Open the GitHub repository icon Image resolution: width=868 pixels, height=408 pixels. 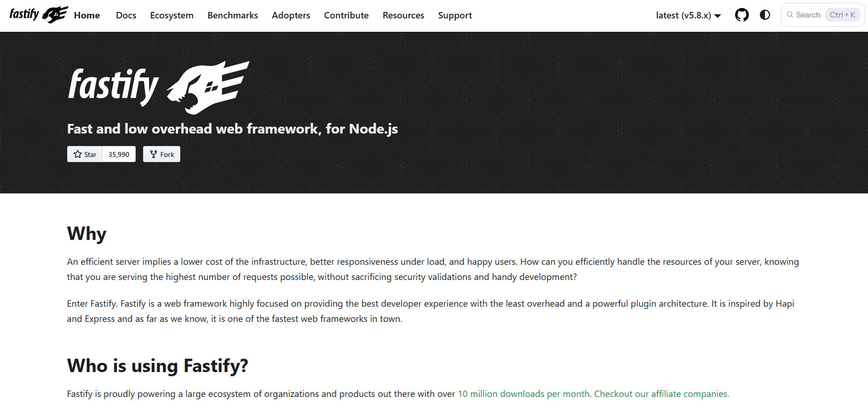[x=742, y=15]
